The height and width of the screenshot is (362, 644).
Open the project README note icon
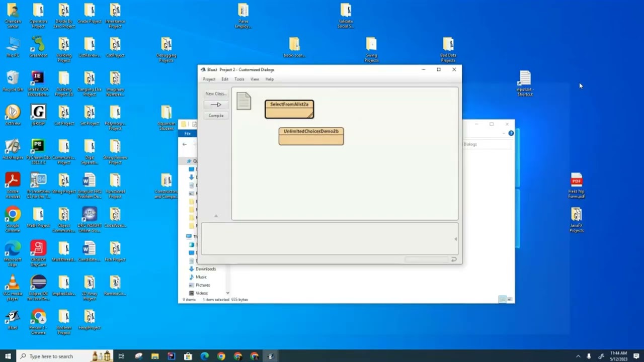click(244, 101)
